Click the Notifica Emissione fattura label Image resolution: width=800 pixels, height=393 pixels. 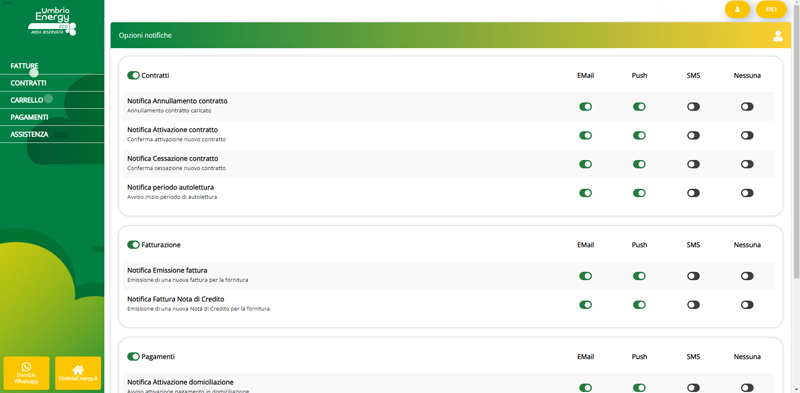(167, 271)
